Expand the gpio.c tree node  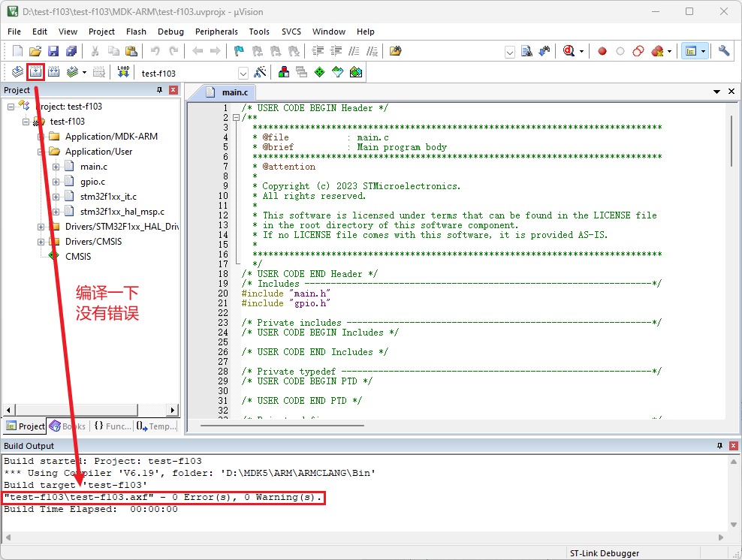tap(56, 182)
